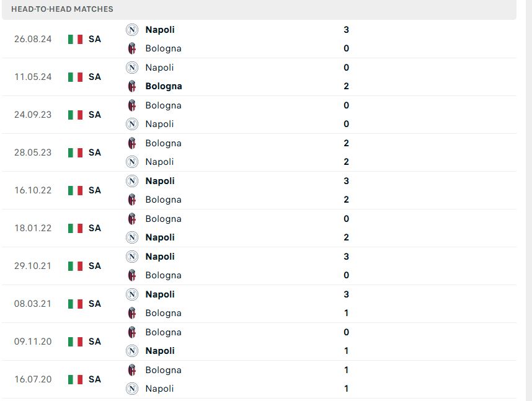Screen dimensions: 532x401
Task: Open bold Bologna link in 11.05.24 match
Action: tap(164, 87)
